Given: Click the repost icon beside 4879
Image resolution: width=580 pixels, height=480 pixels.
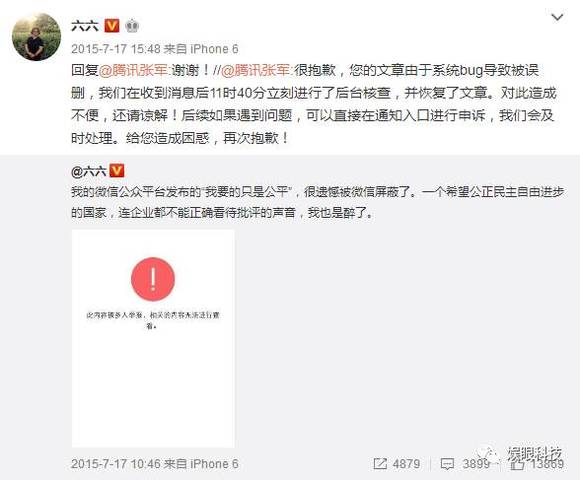Looking at the screenshot, I should click(x=380, y=464).
